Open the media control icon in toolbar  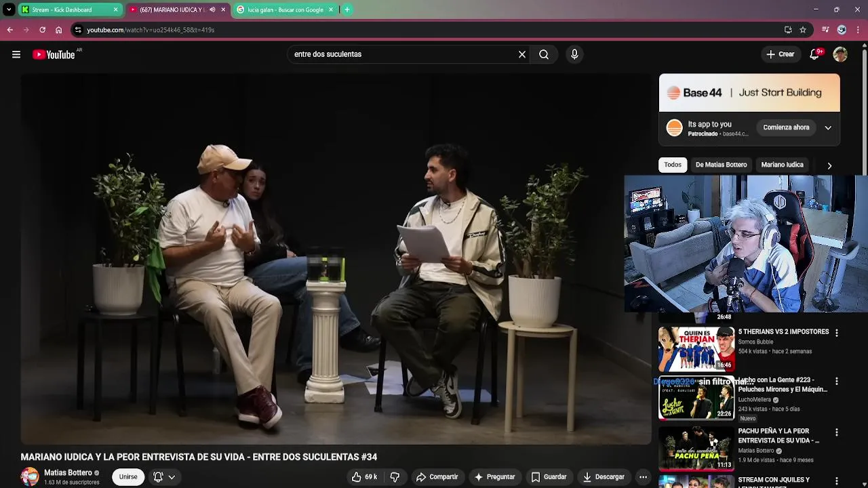pyautogui.click(x=825, y=30)
